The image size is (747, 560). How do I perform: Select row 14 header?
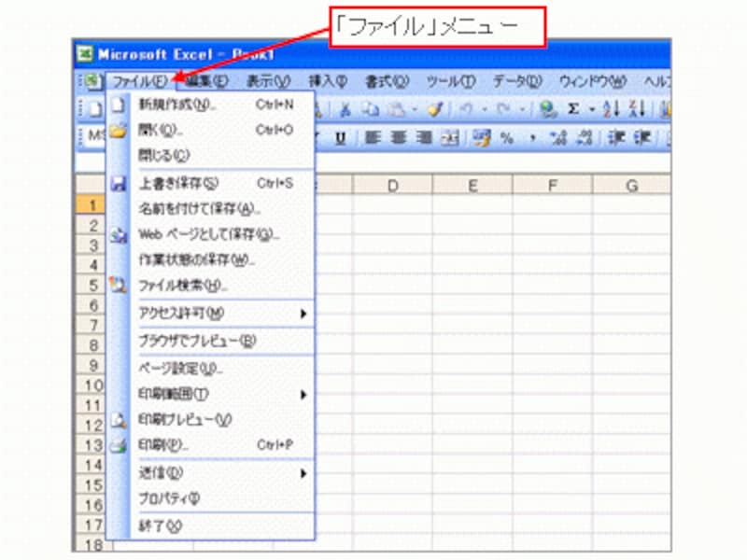tap(92, 465)
